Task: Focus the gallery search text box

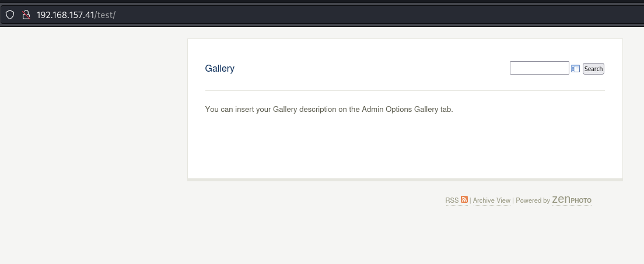Action: tap(539, 68)
